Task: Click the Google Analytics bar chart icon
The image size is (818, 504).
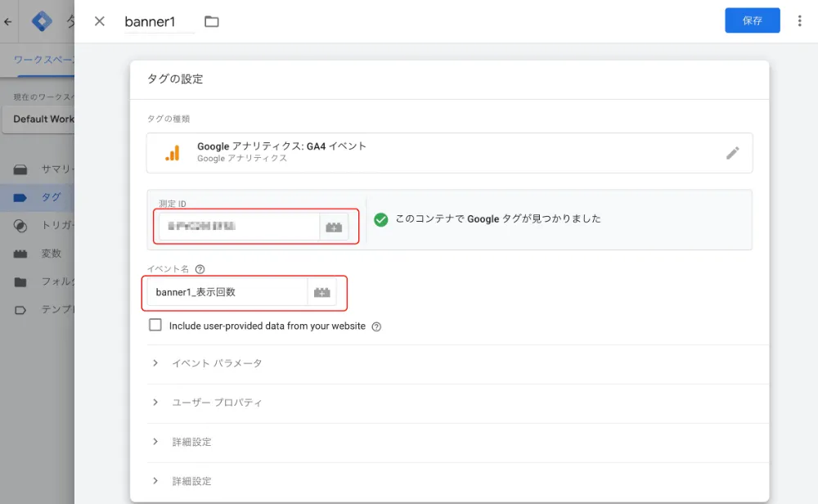Action: tap(173, 153)
